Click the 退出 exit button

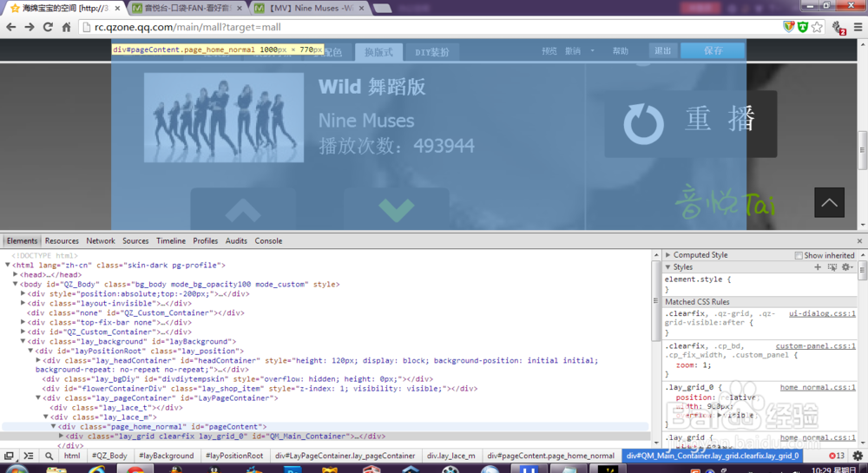click(x=663, y=50)
